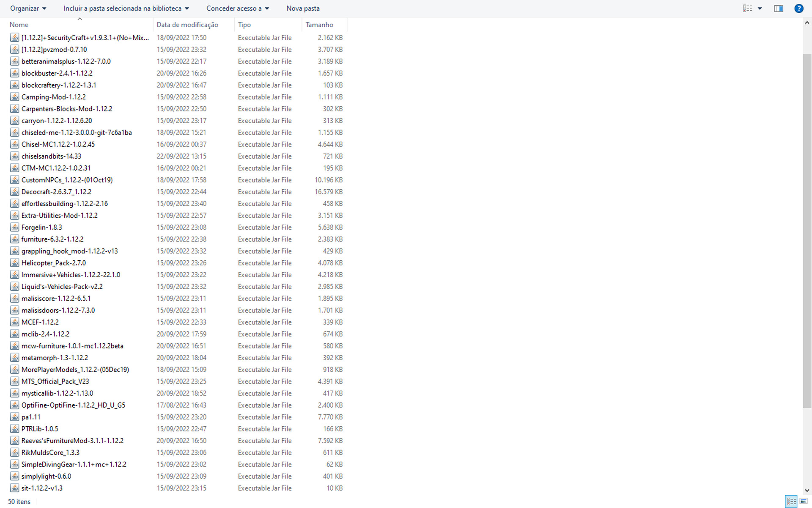This screenshot has height=508, width=812.
Task: Click the Help question mark icon
Action: pos(798,8)
